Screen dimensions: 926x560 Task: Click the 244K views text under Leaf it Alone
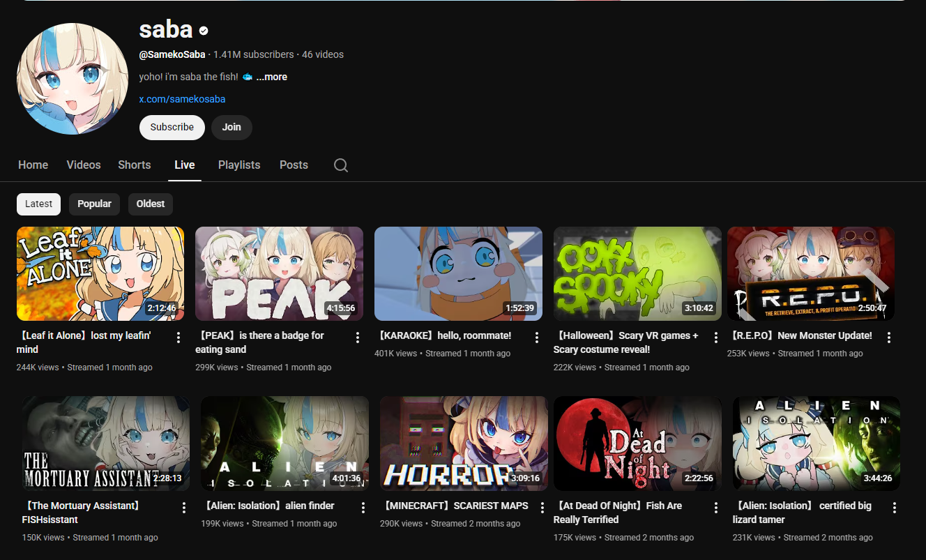(x=38, y=368)
